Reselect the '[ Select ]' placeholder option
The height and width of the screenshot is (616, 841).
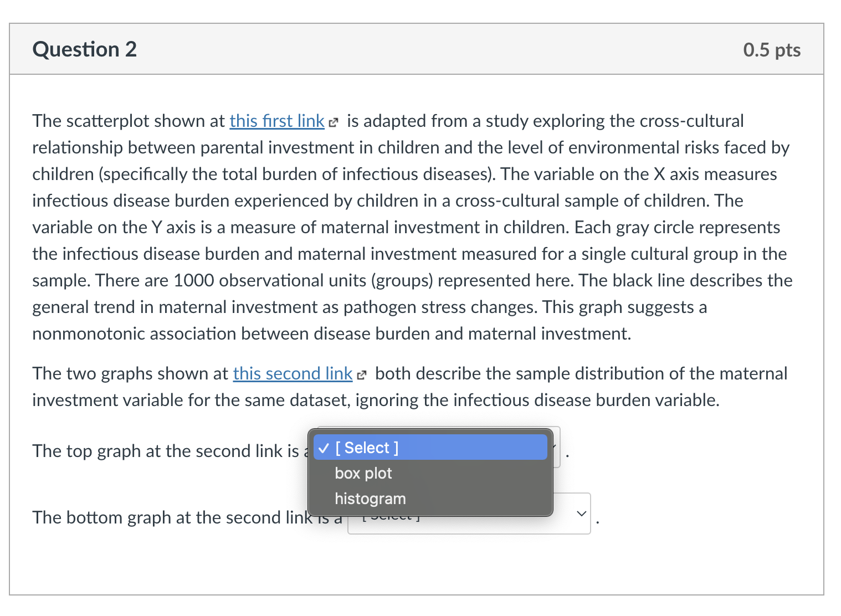coord(366,448)
